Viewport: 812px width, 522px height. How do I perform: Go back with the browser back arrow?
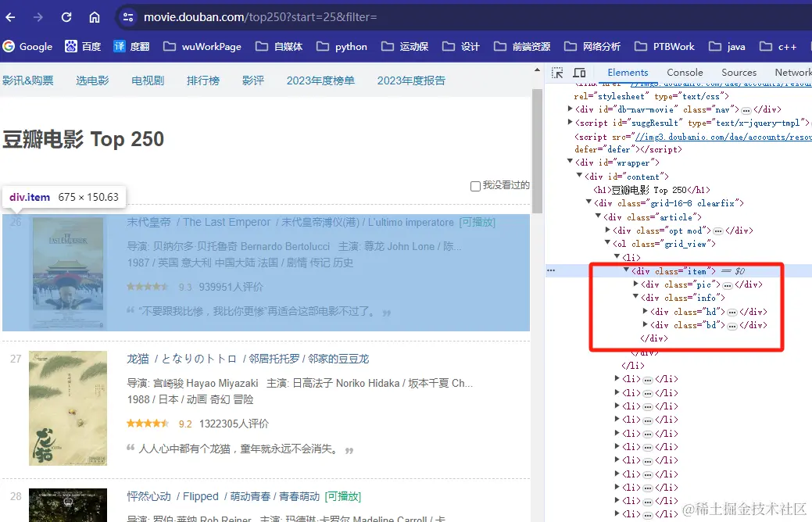[x=10, y=17]
